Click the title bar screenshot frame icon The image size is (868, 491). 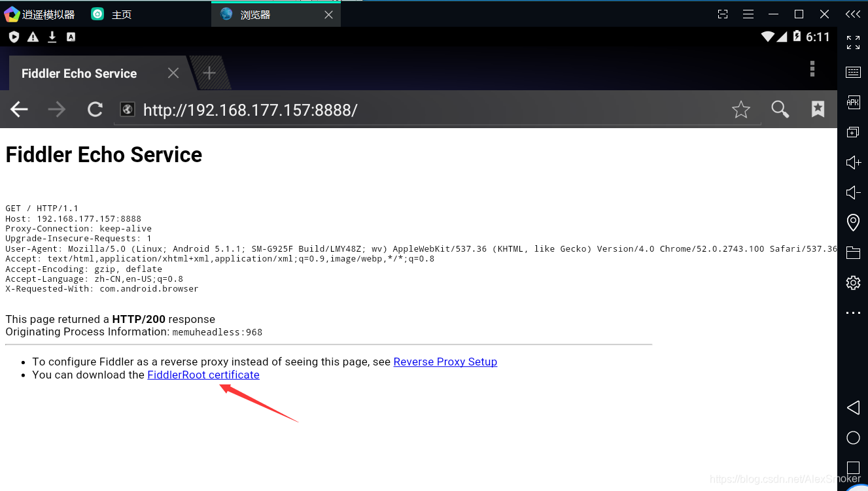tap(723, 14)
